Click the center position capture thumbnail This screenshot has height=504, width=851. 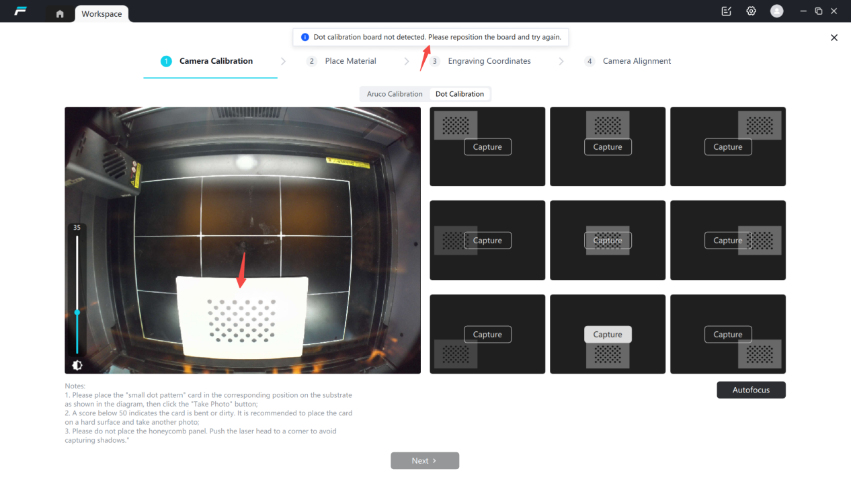[x=608, y=241]
